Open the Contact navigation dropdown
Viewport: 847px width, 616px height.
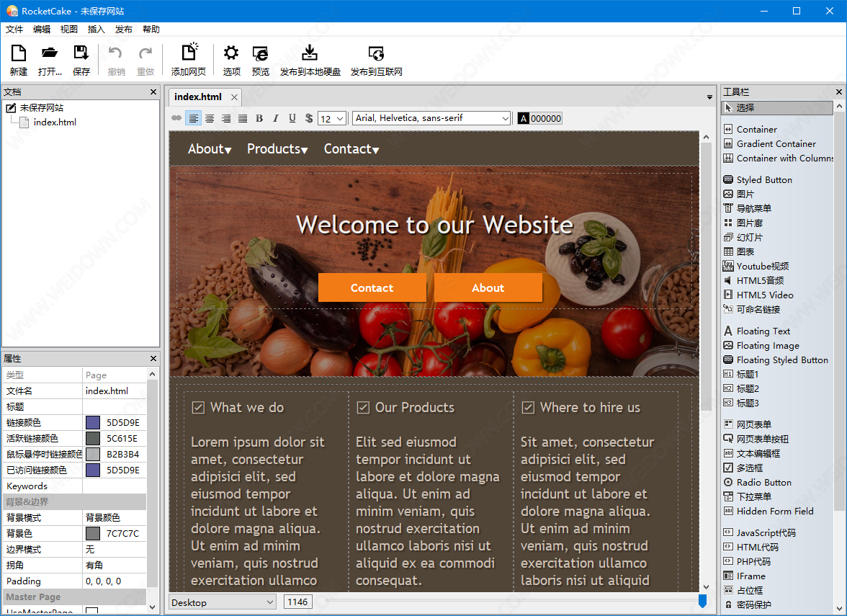pos(351,149)
